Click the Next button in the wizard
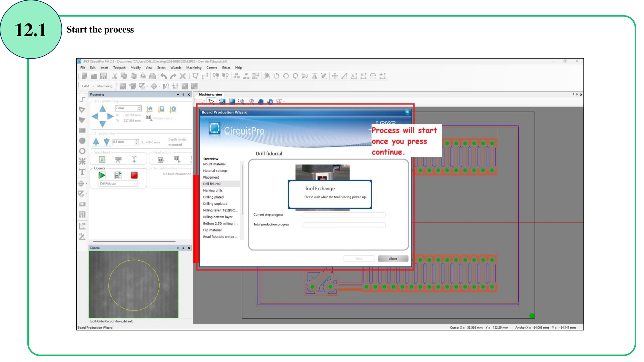 point(359,259)
